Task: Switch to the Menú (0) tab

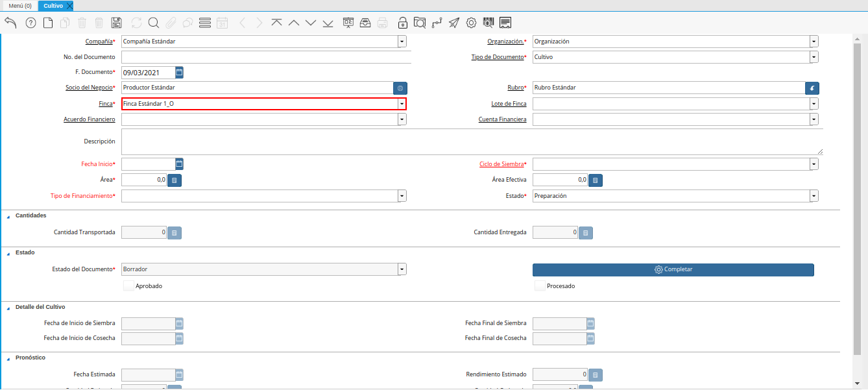Action: click(x=19, y=6)
